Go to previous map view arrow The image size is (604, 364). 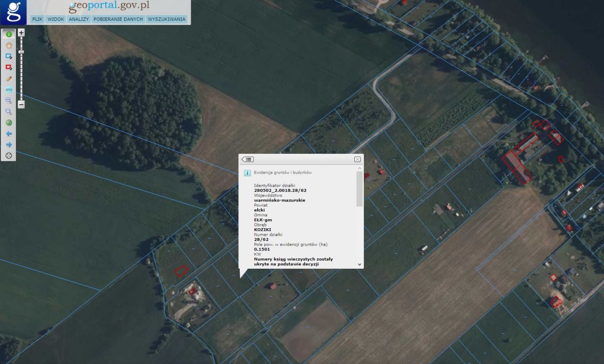click(x=8, y=133)
